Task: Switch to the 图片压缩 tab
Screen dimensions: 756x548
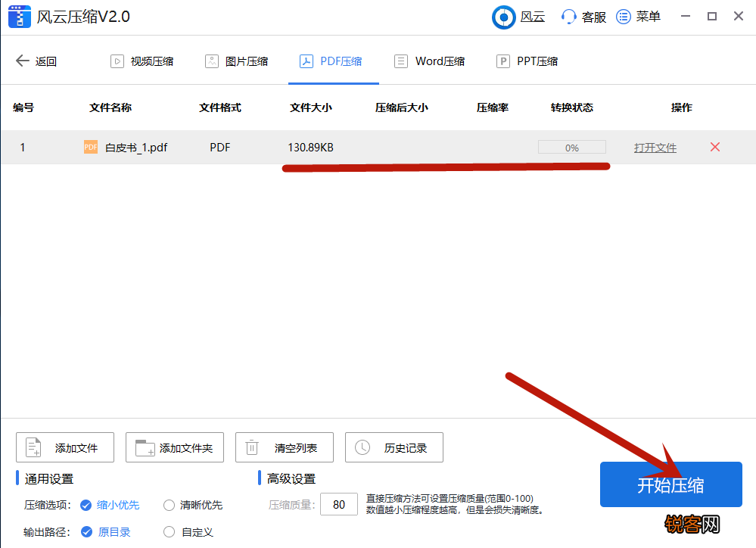Action: (237, 61)
